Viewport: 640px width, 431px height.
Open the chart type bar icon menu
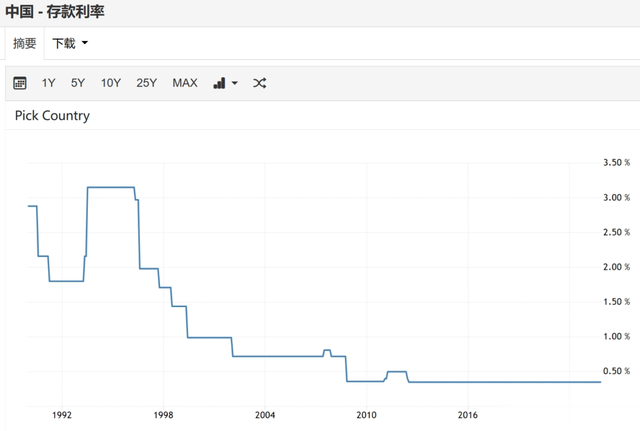[225, 83]
